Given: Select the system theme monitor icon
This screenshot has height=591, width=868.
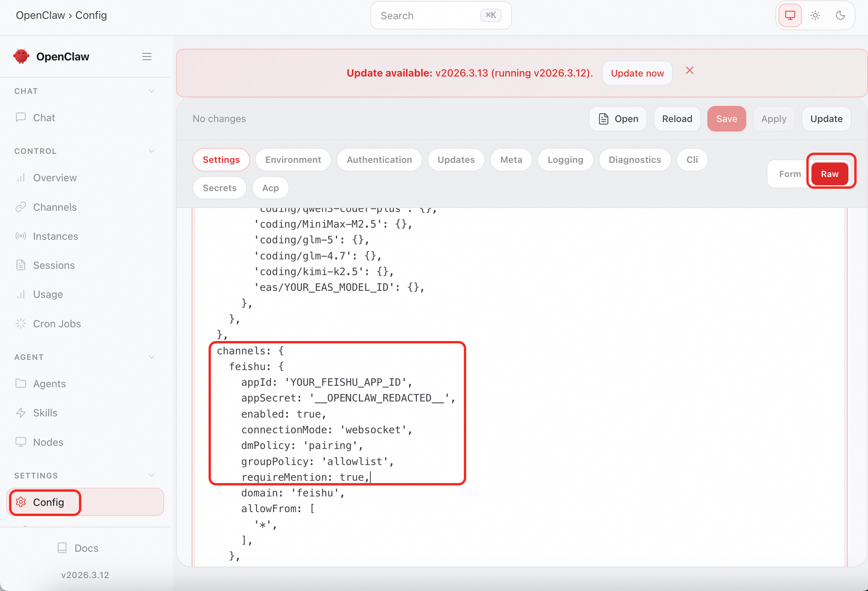Looking at the screenshot, I should [790, 15].
